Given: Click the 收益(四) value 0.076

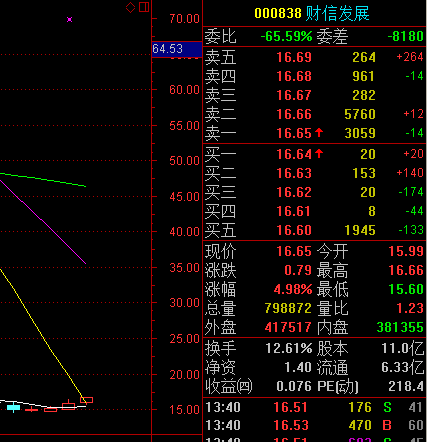Looking at the screenshot, I should (x=294, y=387).
